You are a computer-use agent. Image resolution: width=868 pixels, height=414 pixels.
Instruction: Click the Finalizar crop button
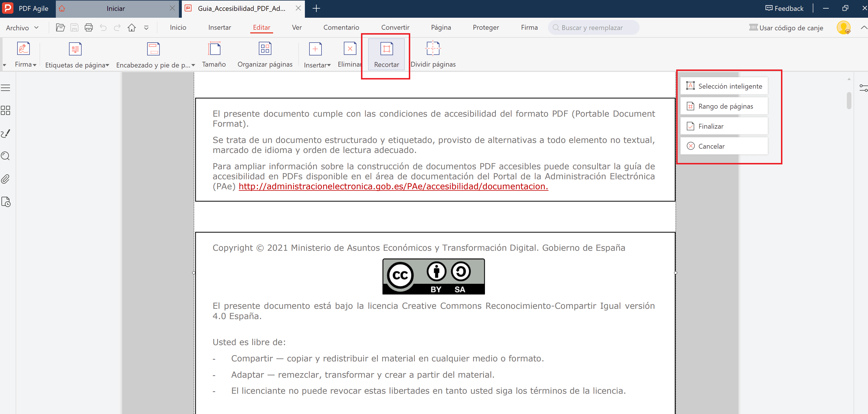[724, 126]
